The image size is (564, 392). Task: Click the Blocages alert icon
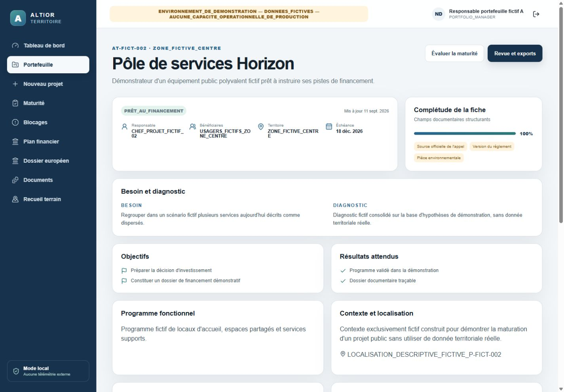point(15,122)
